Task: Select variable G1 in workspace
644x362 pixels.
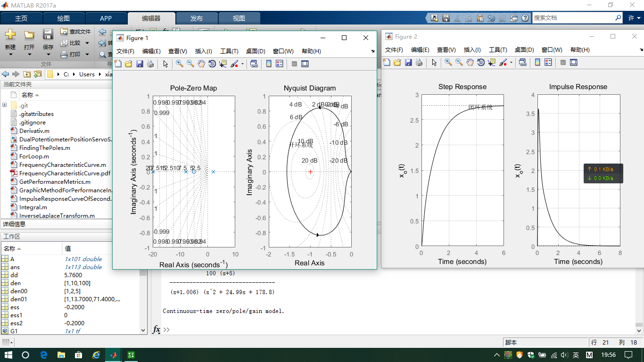Action: pyautogui.click(x=14, y=331)
